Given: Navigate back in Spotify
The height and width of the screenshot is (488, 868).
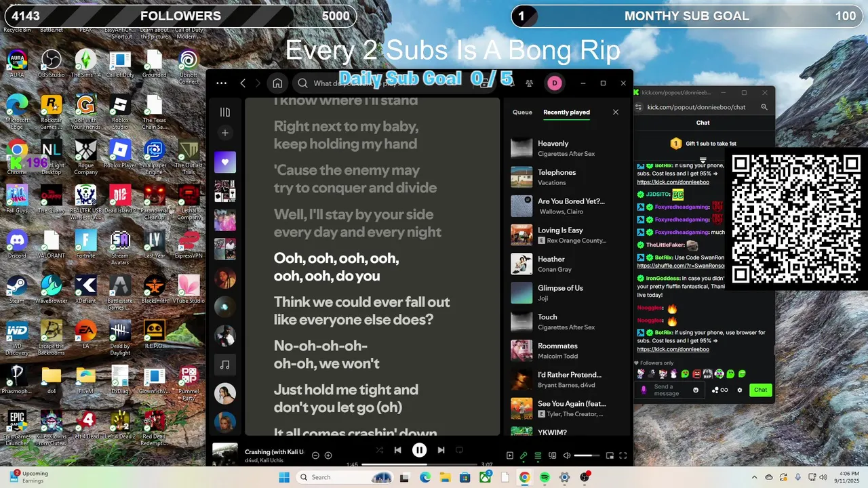Looking at the screenshot, I should 243,83.
